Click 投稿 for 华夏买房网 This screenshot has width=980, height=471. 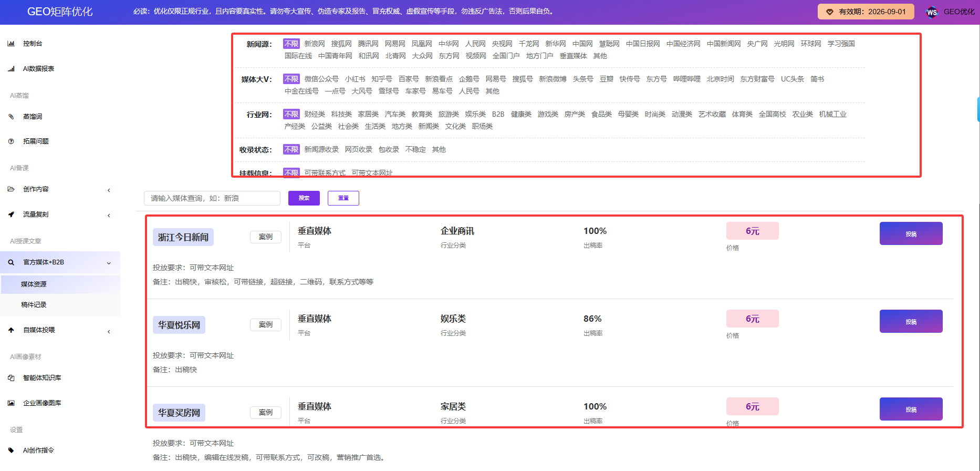(x=911, y=409)
